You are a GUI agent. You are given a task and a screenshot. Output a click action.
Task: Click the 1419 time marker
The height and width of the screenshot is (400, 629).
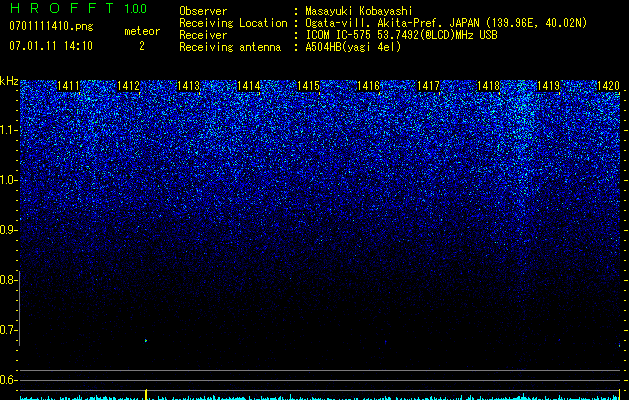pyautogui.click(x=548, y=86)
